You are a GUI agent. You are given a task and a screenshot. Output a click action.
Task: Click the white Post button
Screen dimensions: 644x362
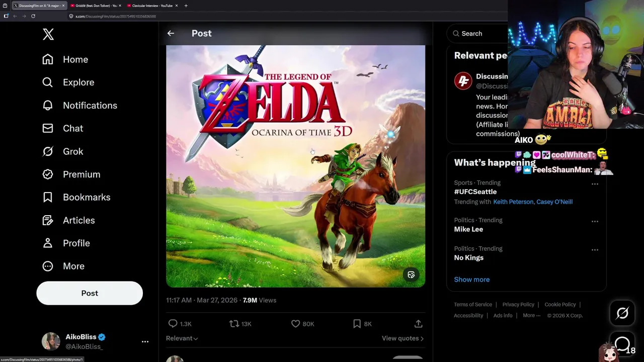pos(90,293)
